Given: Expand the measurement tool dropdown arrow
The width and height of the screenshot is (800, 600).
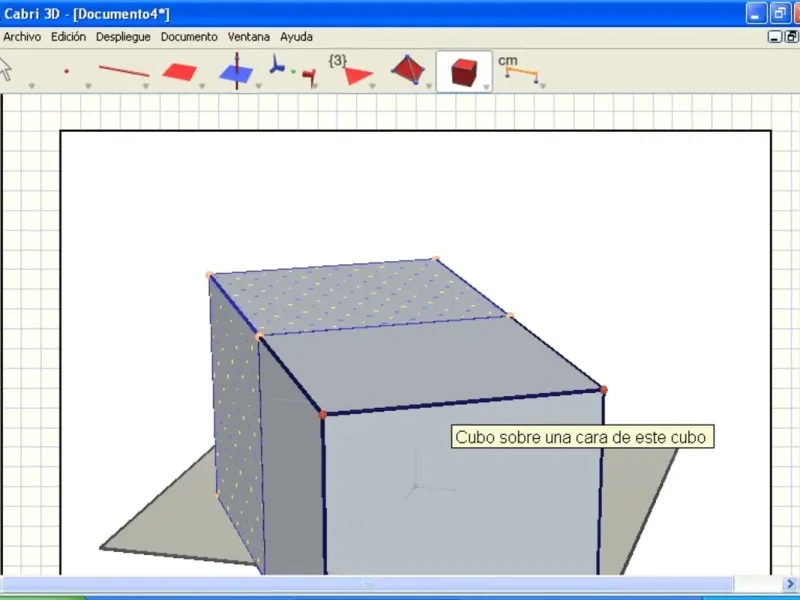Looking at the screenshot, I should (x=542, y=86).
